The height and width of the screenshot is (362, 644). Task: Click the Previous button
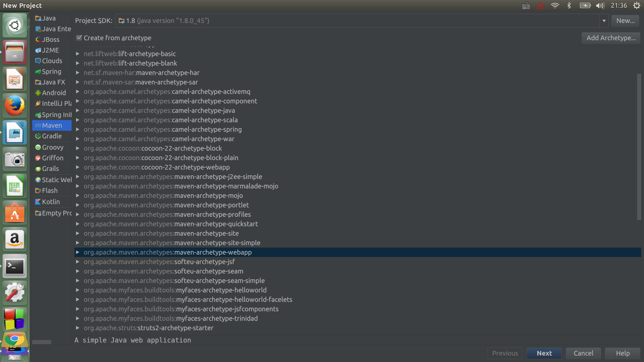(505, 353)
